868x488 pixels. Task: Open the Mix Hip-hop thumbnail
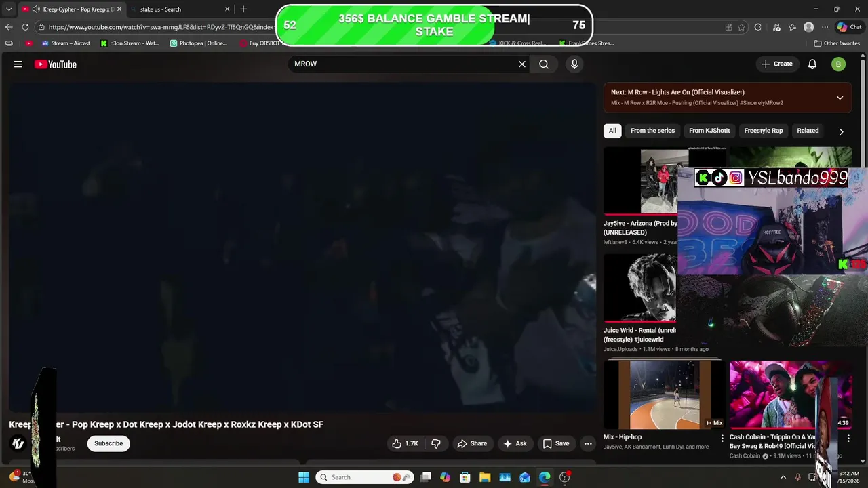(664, 394)
